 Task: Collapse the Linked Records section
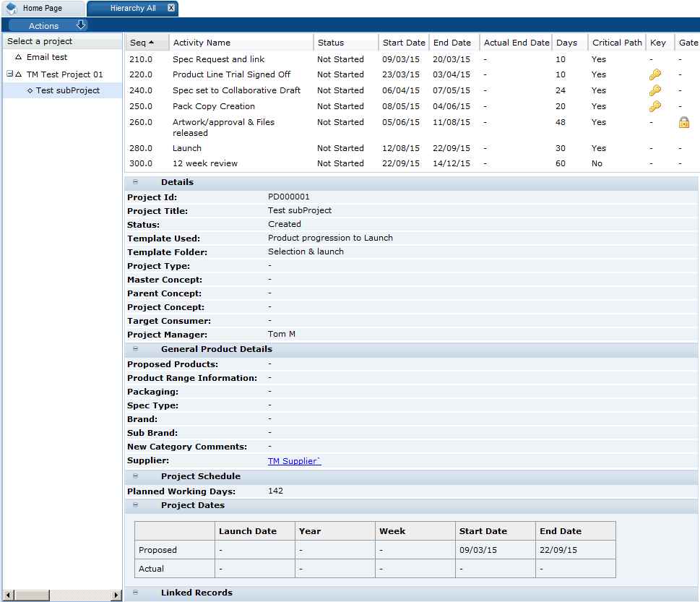click(x=134, y=592)
